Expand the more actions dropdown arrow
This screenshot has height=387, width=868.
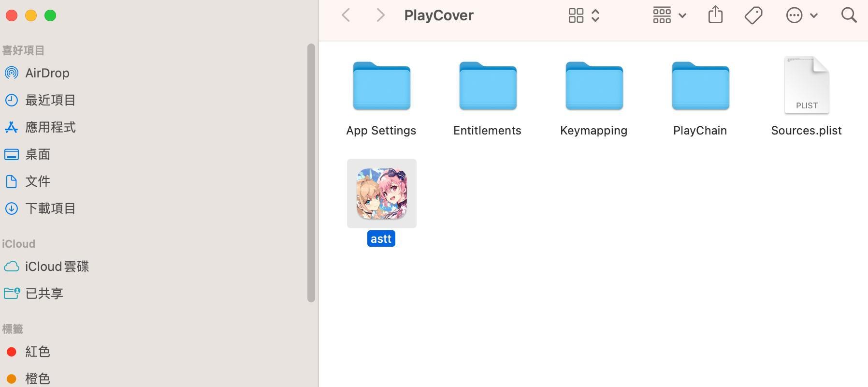point(814,15)
